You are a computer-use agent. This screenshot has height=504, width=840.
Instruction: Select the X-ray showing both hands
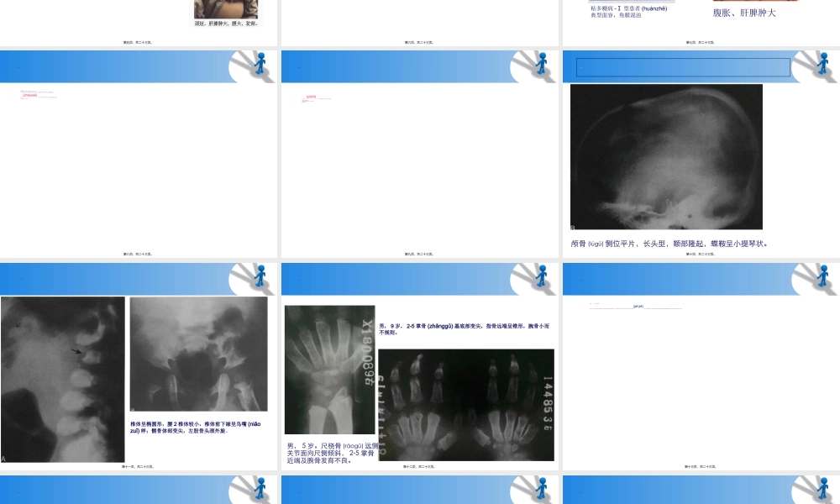click(x=465, y=404)
